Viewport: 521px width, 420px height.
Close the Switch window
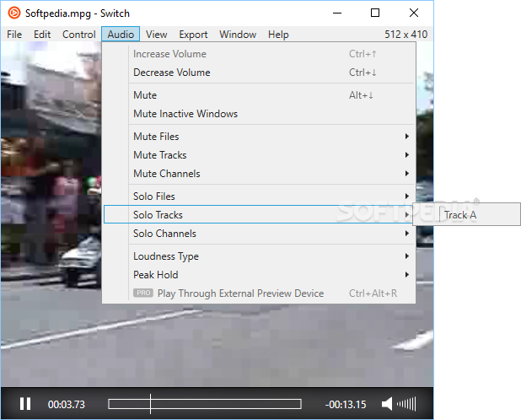click(414, 13)
